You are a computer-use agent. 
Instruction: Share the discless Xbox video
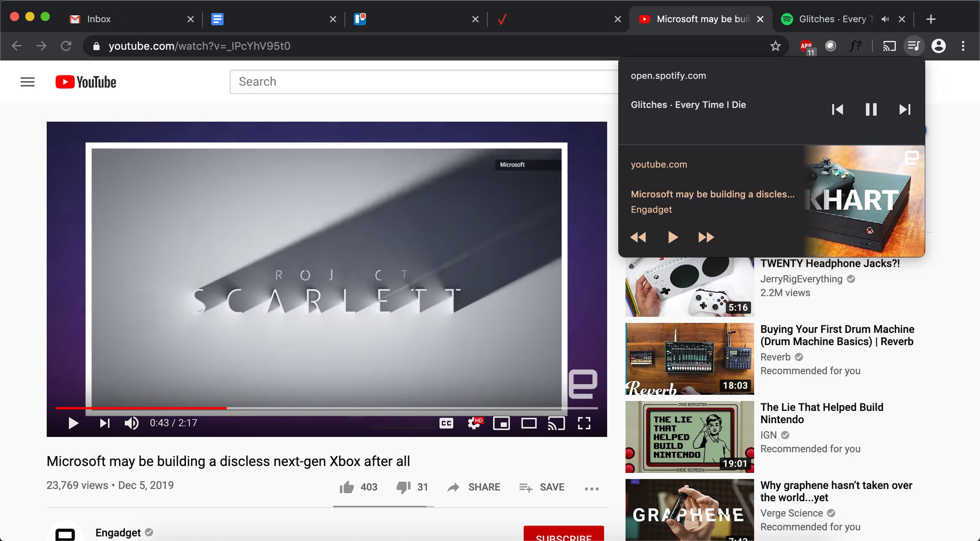pos(474,487)
